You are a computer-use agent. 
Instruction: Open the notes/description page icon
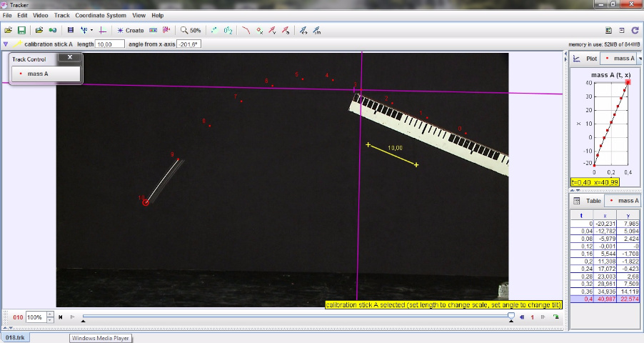pos(609,31)
